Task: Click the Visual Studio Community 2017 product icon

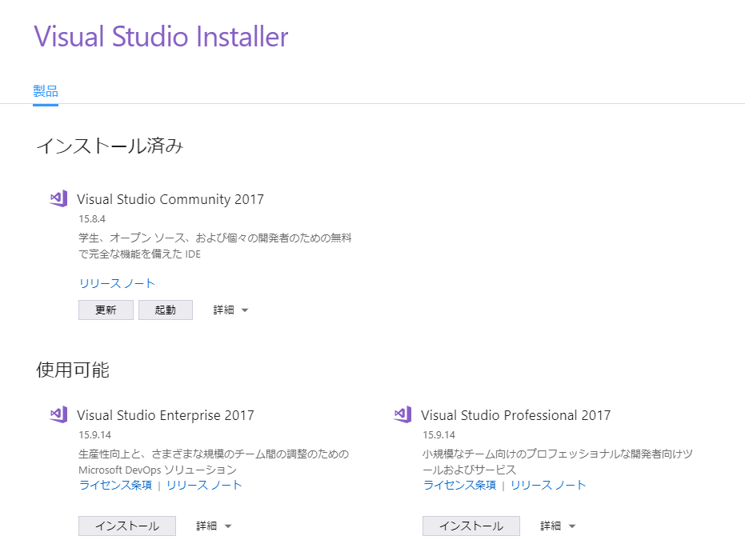Action: (x=57, y=198)
